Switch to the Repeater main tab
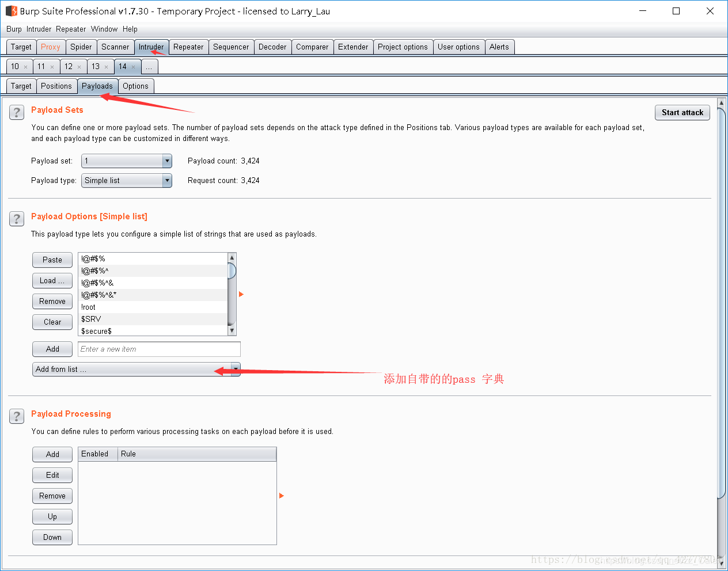This screenshot has height=571, width=728. point(188,47)
